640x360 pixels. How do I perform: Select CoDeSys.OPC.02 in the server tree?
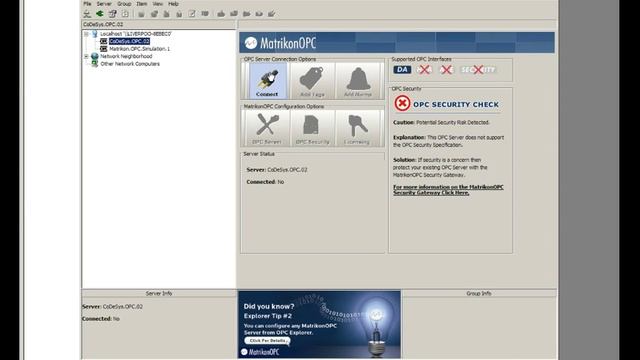129,41
